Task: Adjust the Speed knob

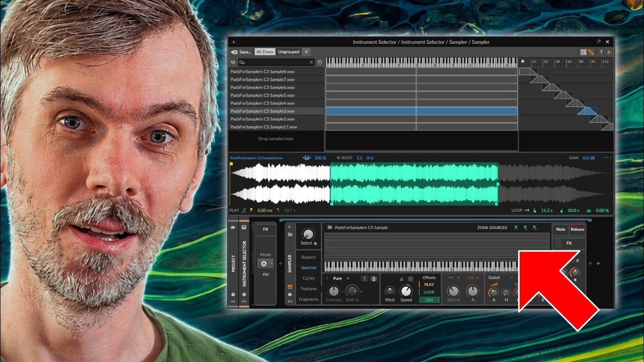Action: (x=406, y=291)
